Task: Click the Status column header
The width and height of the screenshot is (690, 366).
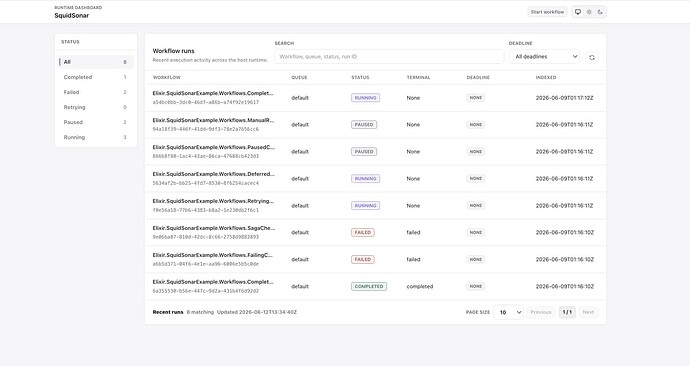Action: 360,77
